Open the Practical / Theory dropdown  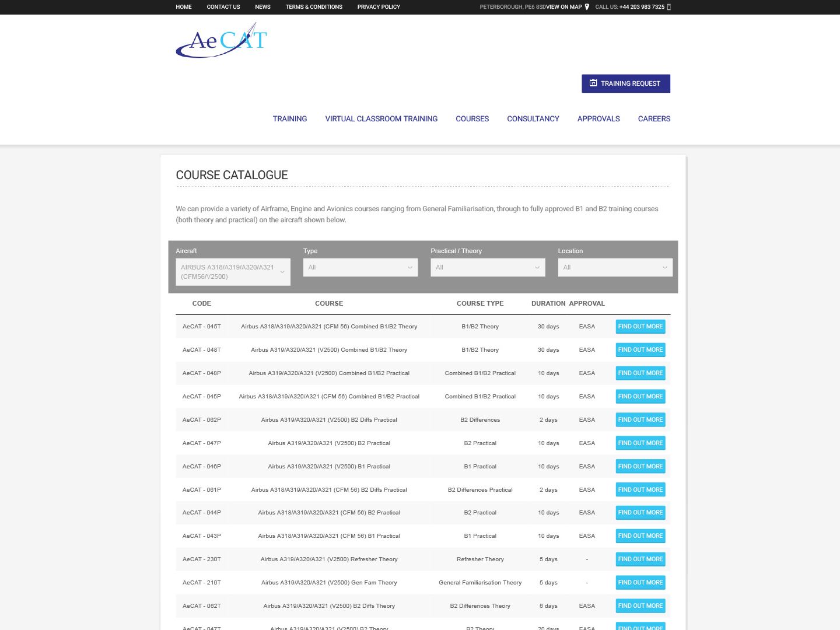[488, 267]
